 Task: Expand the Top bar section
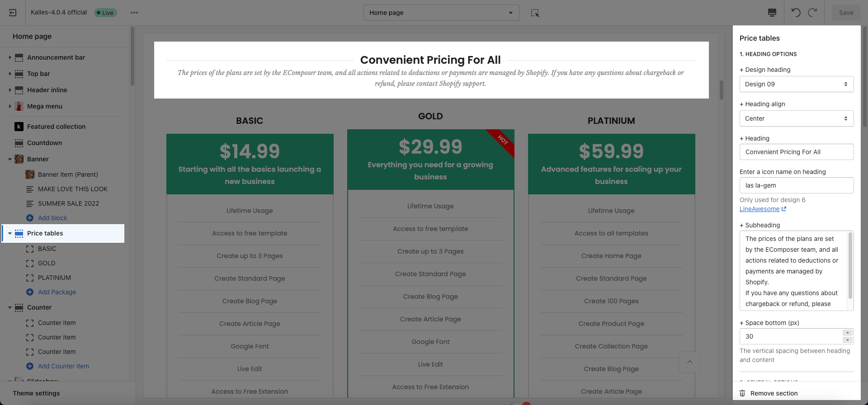[10, 74]
